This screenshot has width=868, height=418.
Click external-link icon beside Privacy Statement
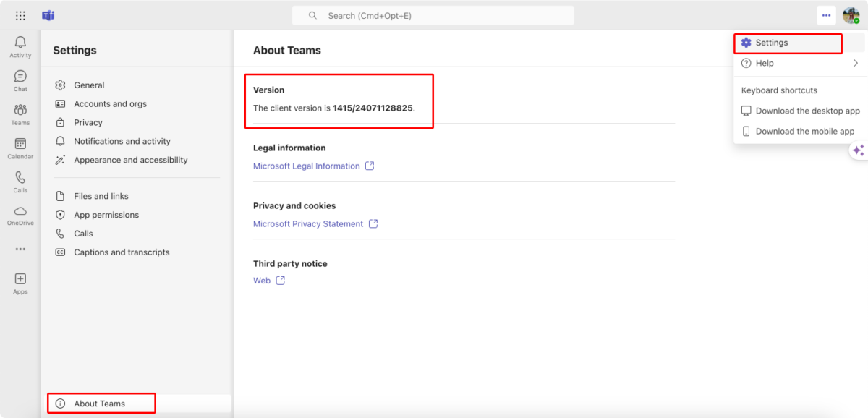click(373, 223)
